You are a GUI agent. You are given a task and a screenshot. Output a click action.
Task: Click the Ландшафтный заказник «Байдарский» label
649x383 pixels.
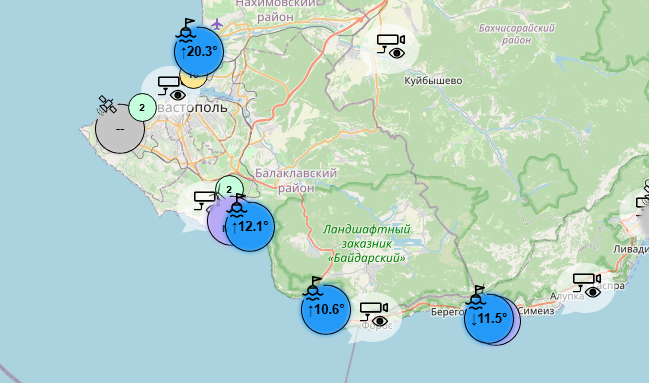[367, 243]
